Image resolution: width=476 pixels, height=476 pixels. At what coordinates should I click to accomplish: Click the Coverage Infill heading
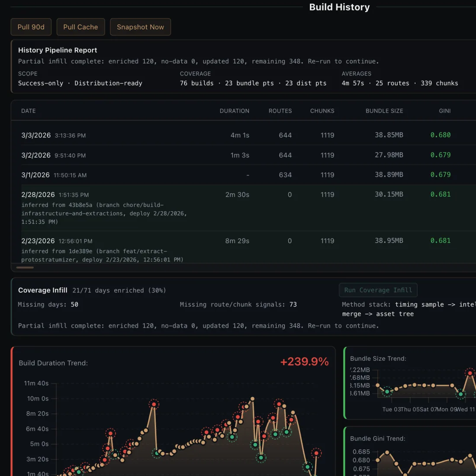43,290
